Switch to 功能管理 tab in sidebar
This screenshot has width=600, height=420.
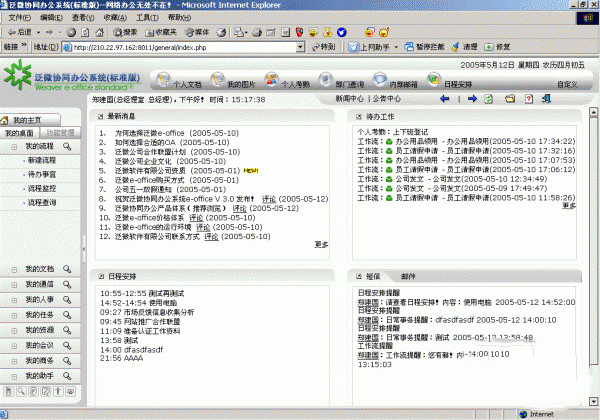(x=60, y=132)
